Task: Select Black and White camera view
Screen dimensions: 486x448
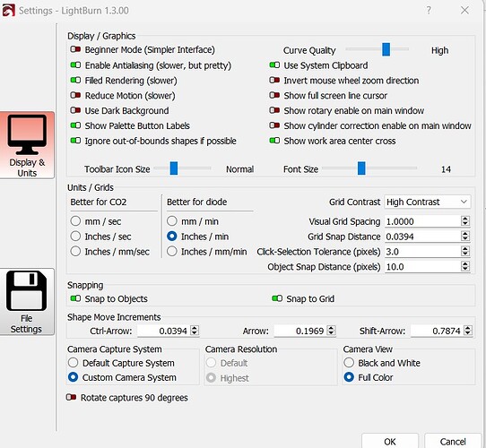Action: point(349,363)
